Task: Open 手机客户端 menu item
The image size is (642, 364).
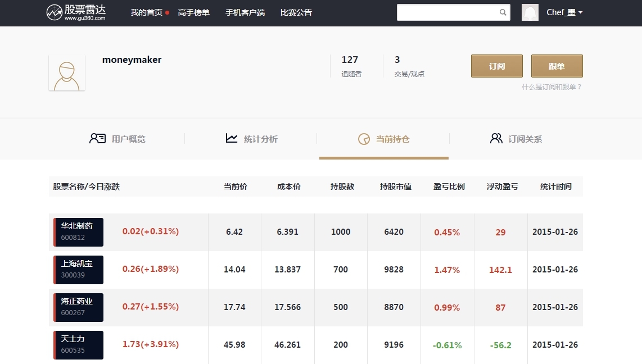Action: [245, 13]
